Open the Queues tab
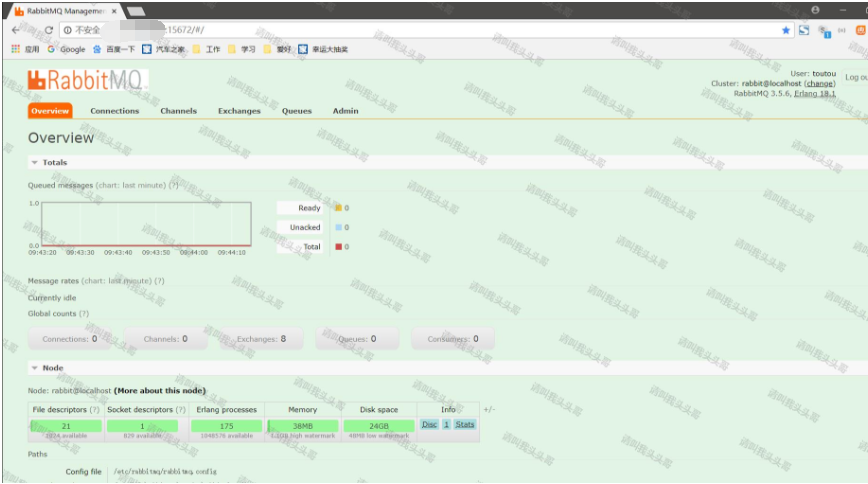 [x=297, y=111]
